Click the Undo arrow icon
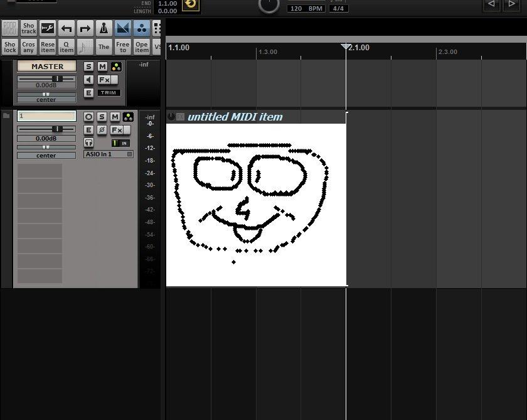Screen dimensions: 527x420 67,28
